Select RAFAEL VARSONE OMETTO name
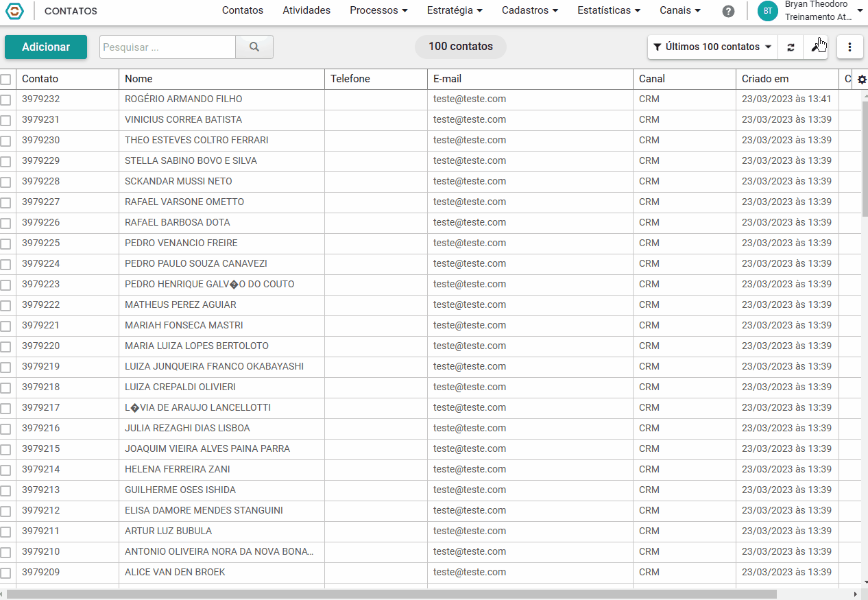The image size is (868, 600). tap(184, 202)
